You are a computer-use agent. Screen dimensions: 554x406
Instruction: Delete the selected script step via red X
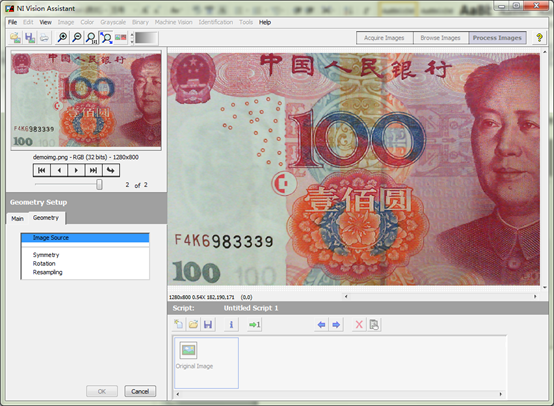(359, 324)
